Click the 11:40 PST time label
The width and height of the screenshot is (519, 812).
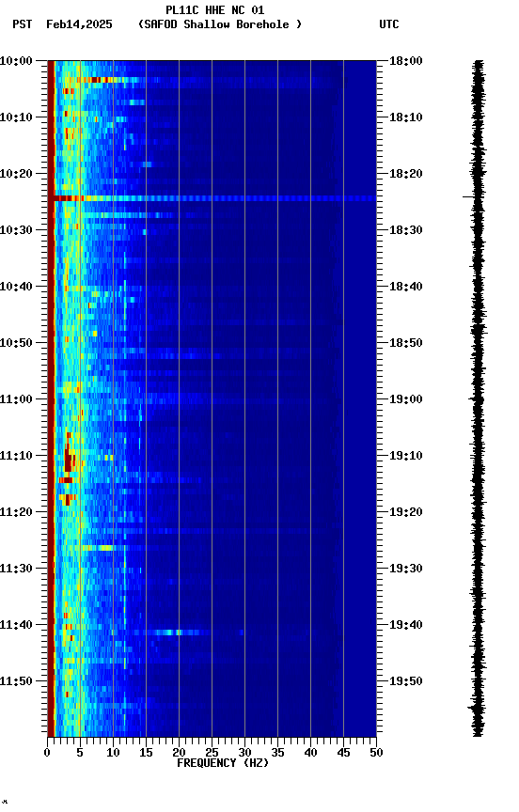tap(16, 626)
